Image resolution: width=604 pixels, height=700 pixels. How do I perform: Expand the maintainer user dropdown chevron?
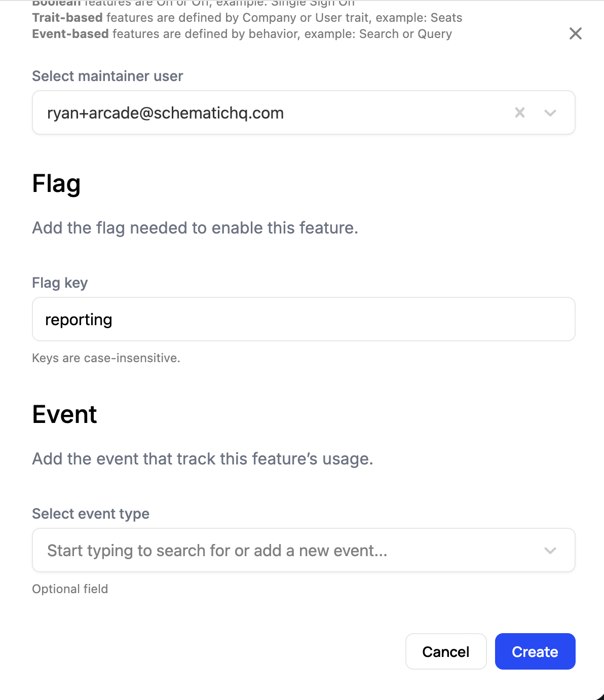(550, 112)
